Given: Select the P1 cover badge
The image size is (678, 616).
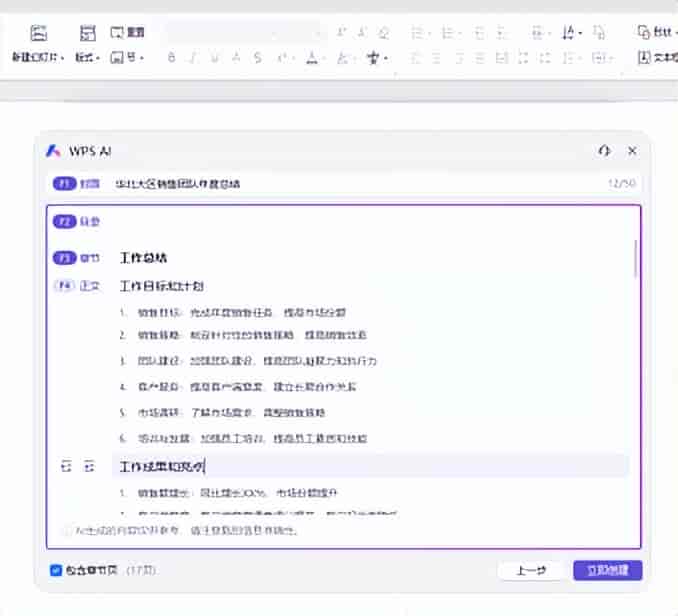Looking at the screenshot, I should coord(64,184).
